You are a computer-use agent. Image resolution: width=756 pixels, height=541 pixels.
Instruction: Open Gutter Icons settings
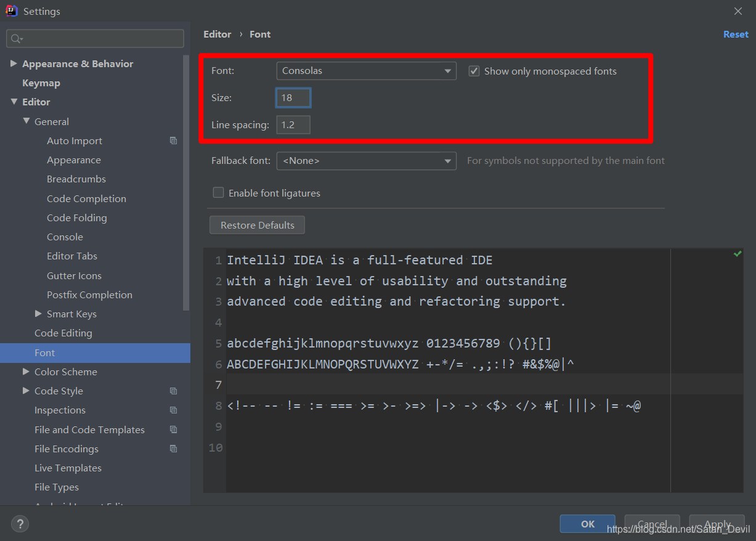74,275
